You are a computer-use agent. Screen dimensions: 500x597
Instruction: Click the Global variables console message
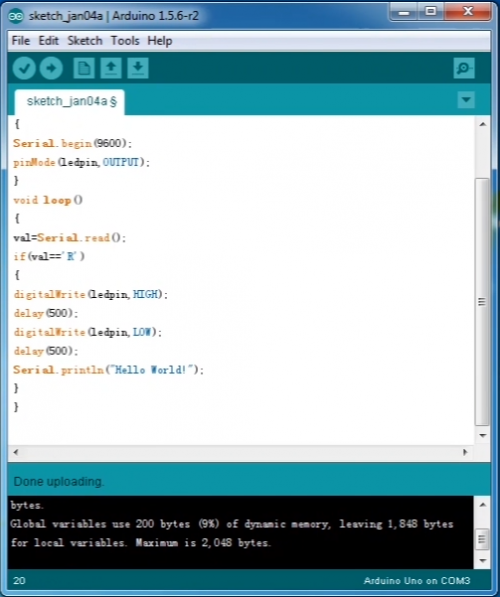point(232,533)
